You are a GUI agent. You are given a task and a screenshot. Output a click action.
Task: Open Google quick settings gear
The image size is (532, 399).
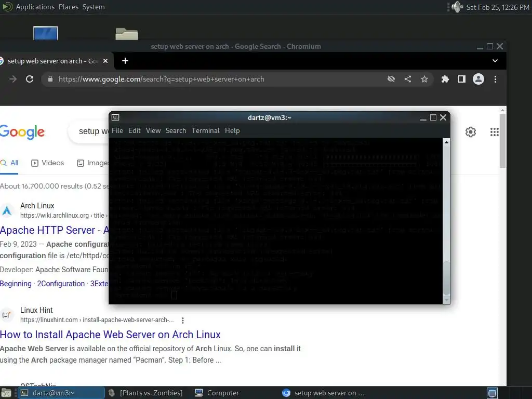coord(471,131)
